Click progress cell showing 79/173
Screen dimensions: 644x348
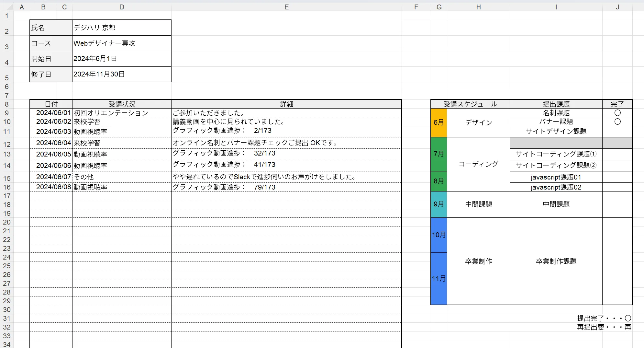[286, 187]
